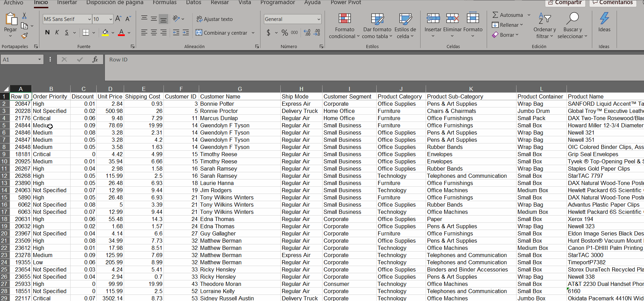This screenshot has height=301, width=644.
Task: Expand the MS Sans Serif font dropdown
Action: (x=89, y=19)
